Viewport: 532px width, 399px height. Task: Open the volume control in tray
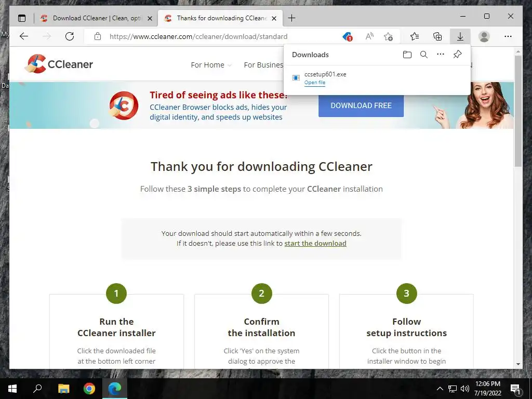[x=465, y=389]
